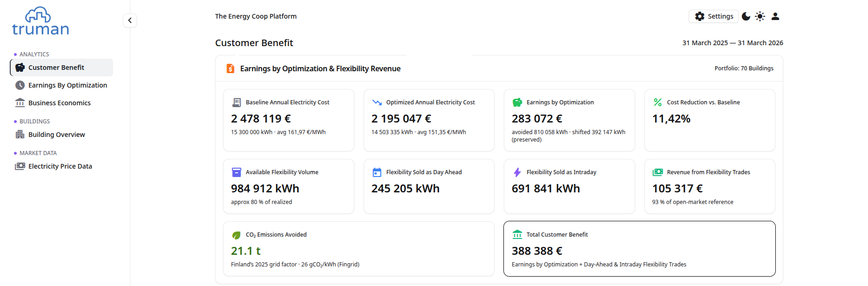Screen dimensions: 868x286
Task: Click '93 % of open-market reference' note
Action: 692,202
